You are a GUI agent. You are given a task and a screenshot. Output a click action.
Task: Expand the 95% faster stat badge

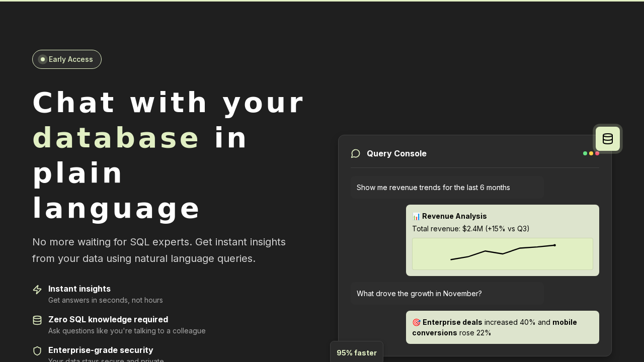(x=357, y=352)
